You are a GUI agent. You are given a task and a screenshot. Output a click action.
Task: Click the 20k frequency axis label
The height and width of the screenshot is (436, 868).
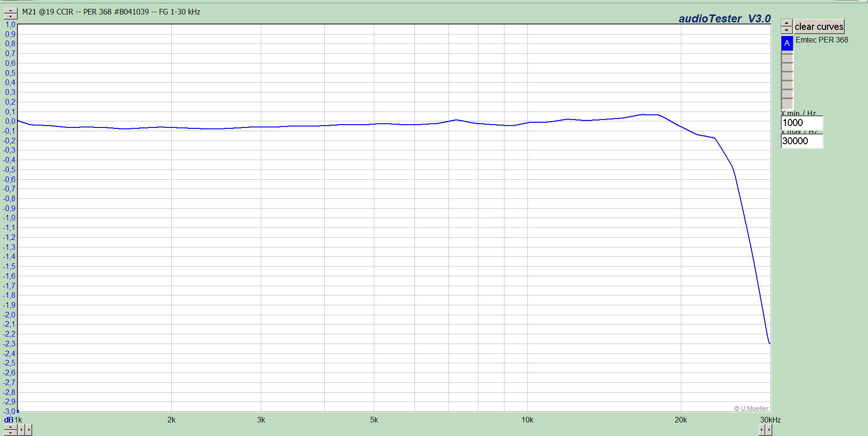click(680, 420)
